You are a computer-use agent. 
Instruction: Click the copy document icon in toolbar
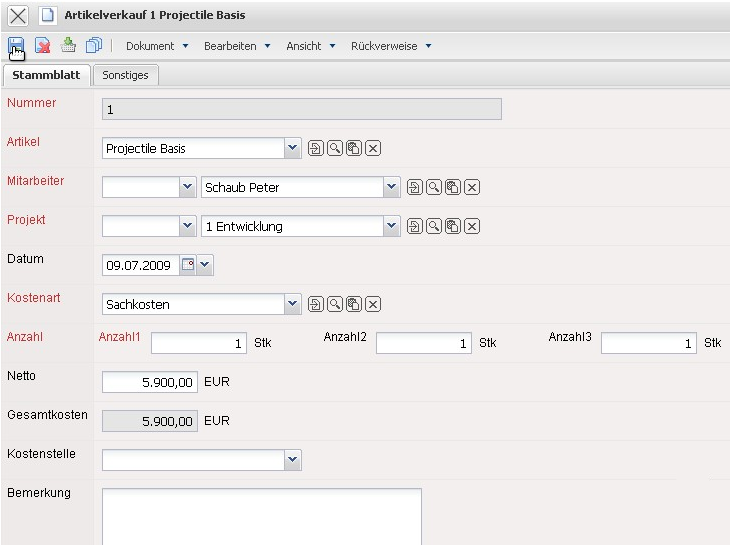pos(94,45)
